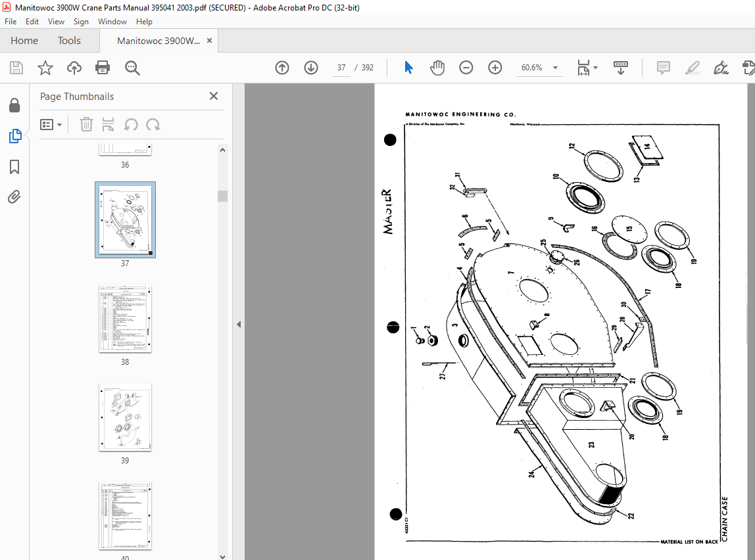Open security lock panel in sidebar
This screenshot has width=755, height=560.
[x=14, y=105]
